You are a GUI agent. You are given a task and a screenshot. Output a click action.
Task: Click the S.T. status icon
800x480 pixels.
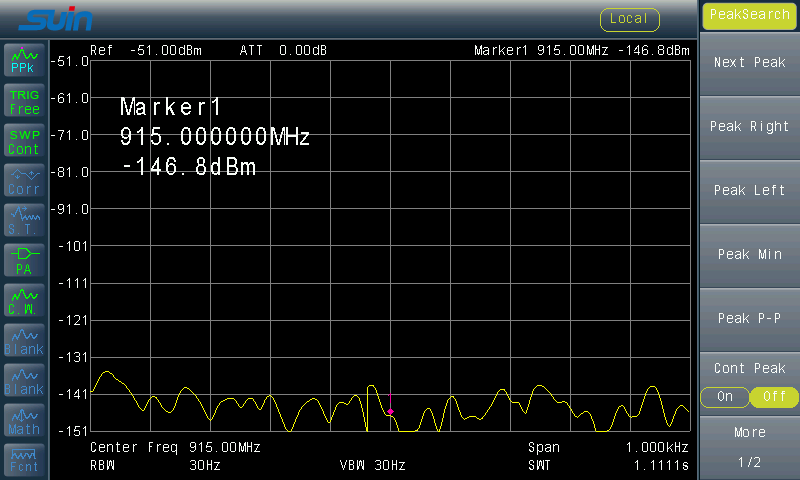tap(24, 221)
